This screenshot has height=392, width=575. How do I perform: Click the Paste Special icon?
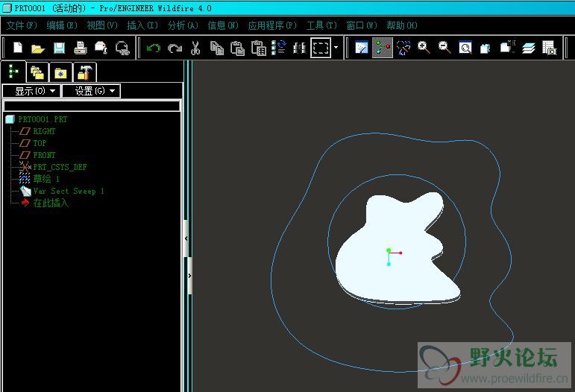[259, 48]
